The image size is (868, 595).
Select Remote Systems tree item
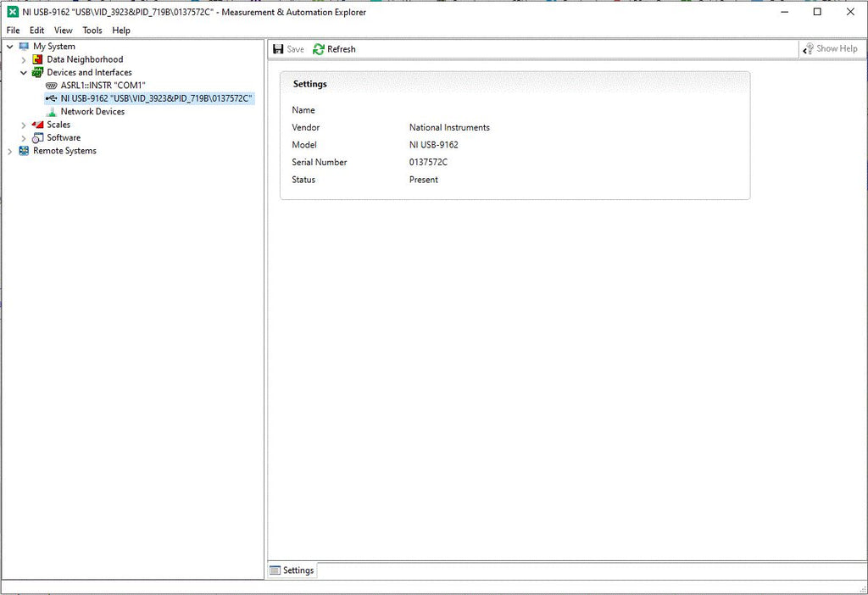64,151
